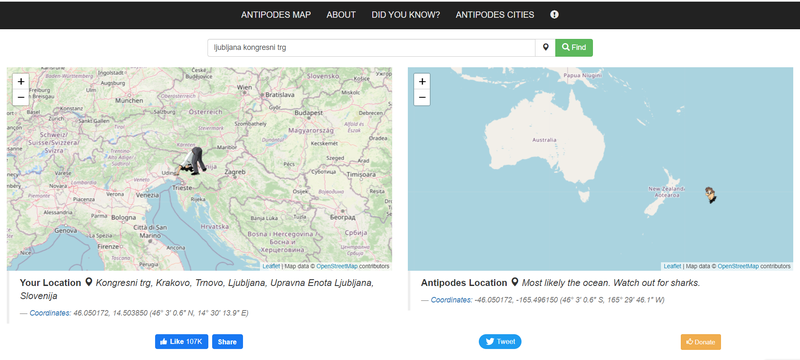Click the exclamation info icon in navbar

(x=554, y=15)
